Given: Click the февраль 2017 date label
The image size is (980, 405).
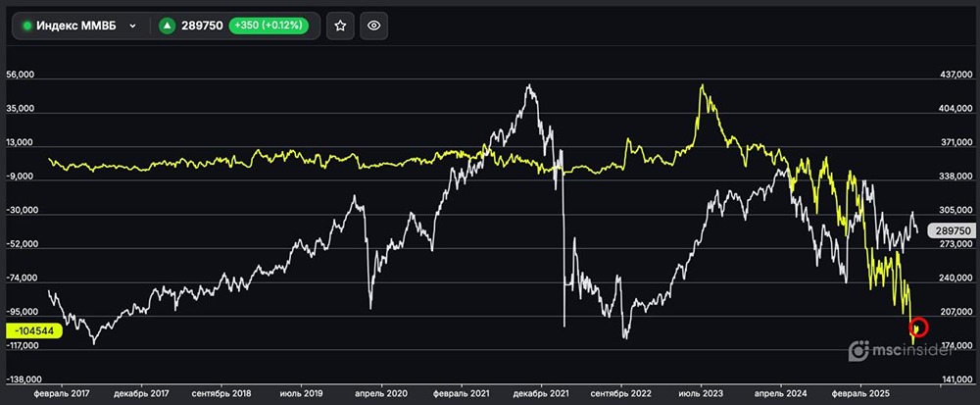Looking at the screenshot, I should (62, 394).
